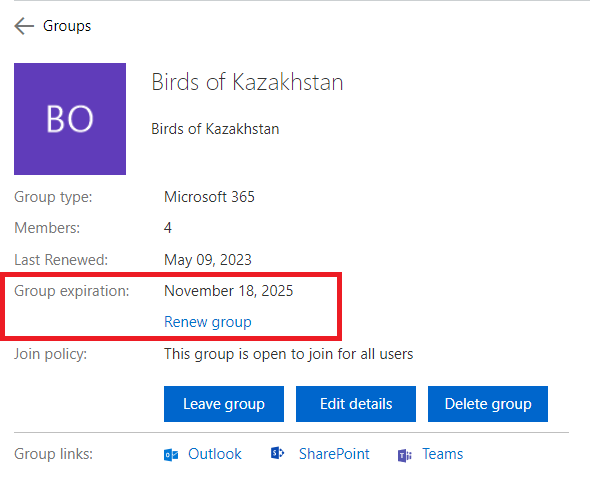Click the May 09, 2023 renewed date
Image resolution: width=590 pixels, height=501 pixels.
click(208, 260)
